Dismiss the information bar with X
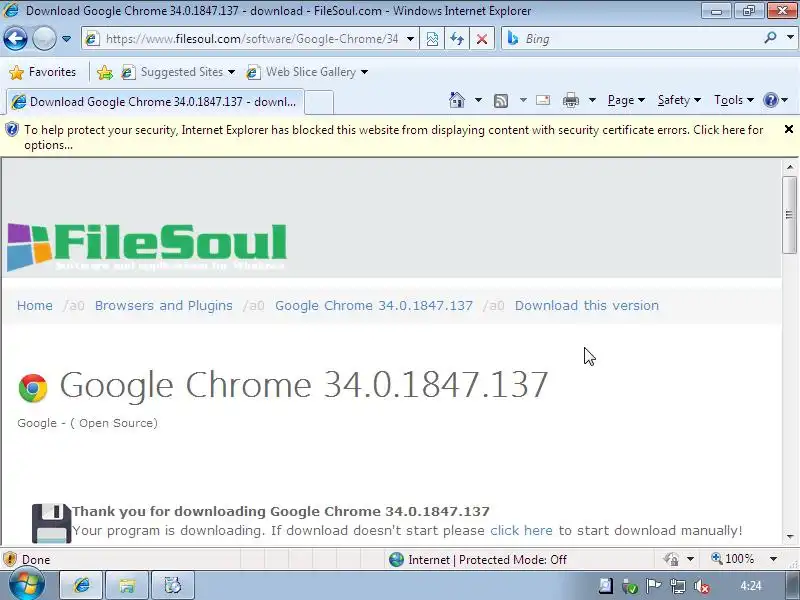The height and width of the screenshot is (600, 800). pyautogui.click(x=789, y=129)
